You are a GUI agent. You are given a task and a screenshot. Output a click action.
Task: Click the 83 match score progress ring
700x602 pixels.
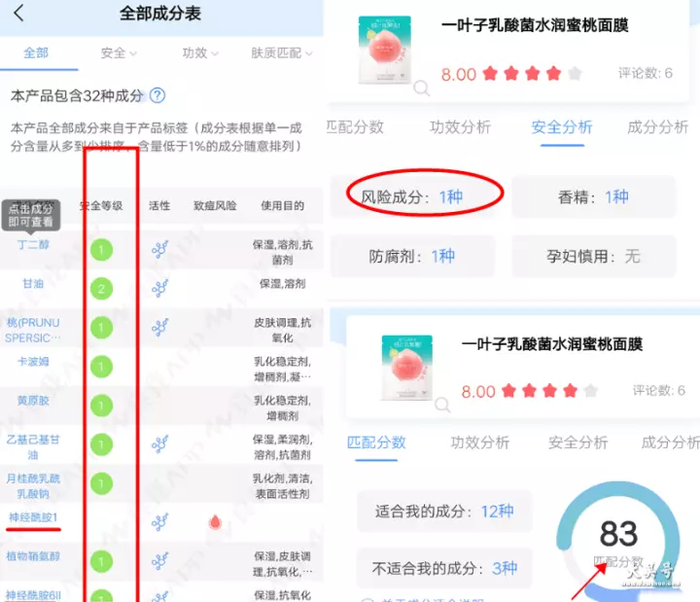click(x=618, y=540)
